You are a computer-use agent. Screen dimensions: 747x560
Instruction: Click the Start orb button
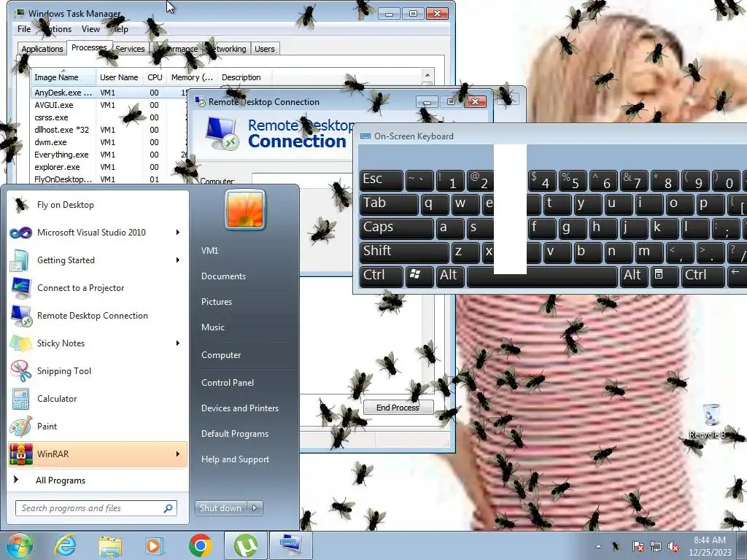click(x=19, y=545)
